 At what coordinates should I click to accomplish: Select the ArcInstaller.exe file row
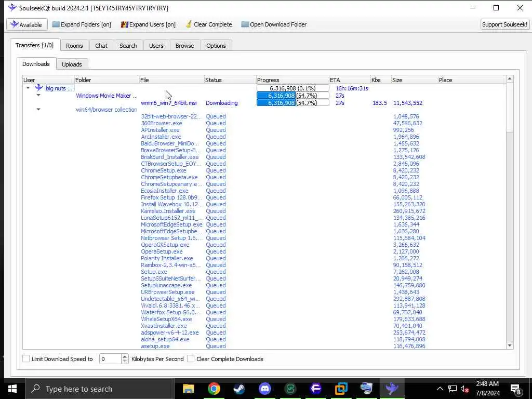[x=264, y=137]
